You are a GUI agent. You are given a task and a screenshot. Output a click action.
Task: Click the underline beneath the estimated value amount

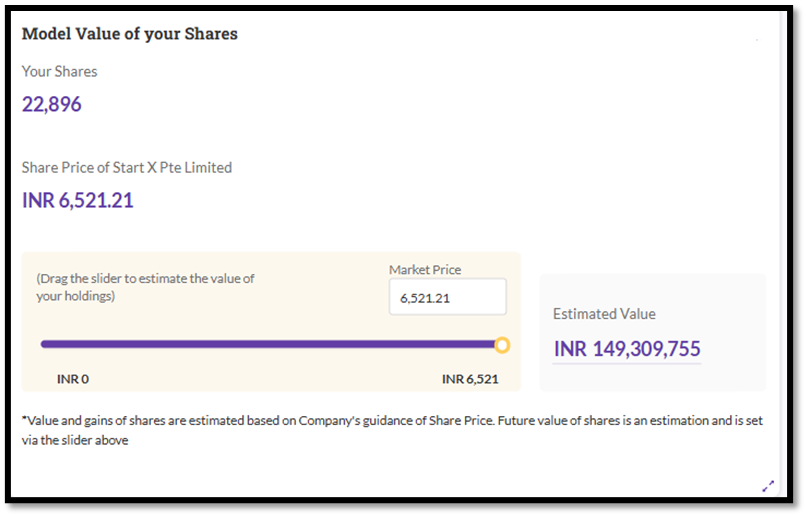coord(627,362)
